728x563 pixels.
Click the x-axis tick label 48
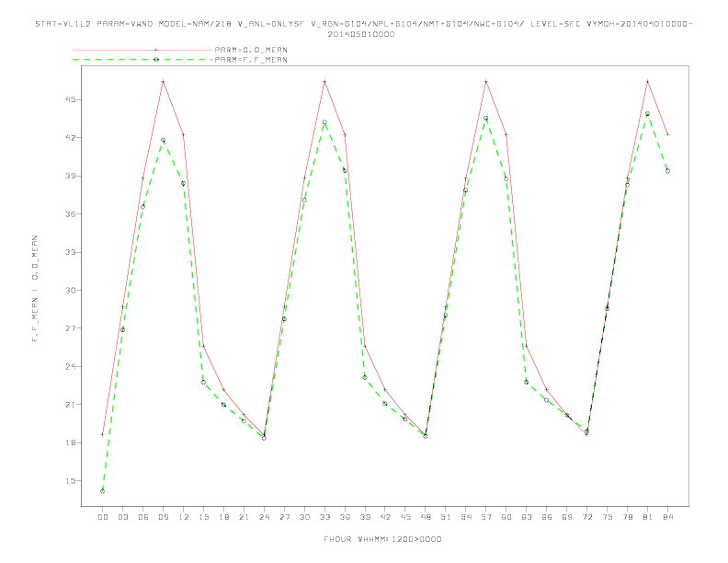[x=426, y=517]
